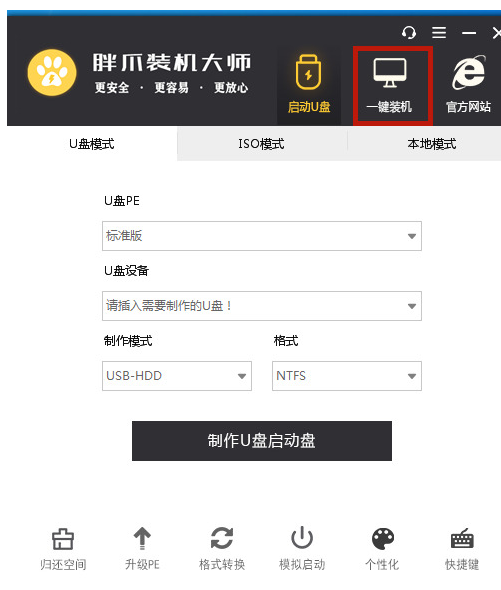The height and width of the screenshot is (590, 501).
Task: Select the U盘模式 tab
Action: [x=92, y=144]
